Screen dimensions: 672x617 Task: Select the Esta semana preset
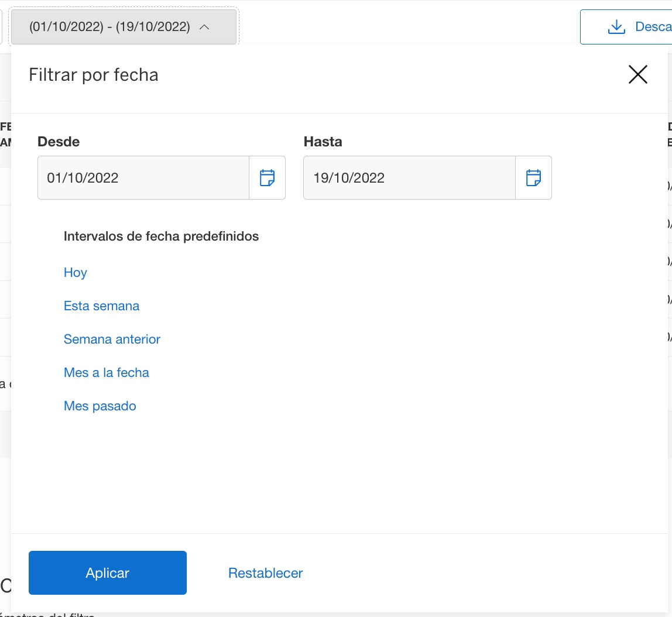[101, 306]
